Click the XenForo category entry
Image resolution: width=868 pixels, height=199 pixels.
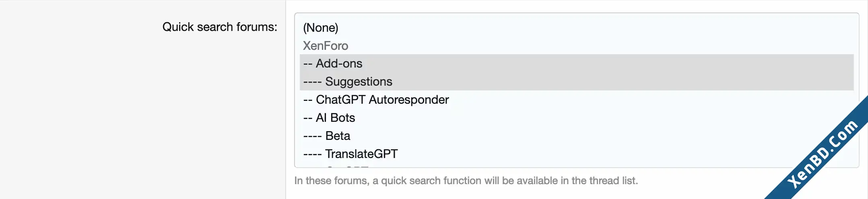pos(576,45)
